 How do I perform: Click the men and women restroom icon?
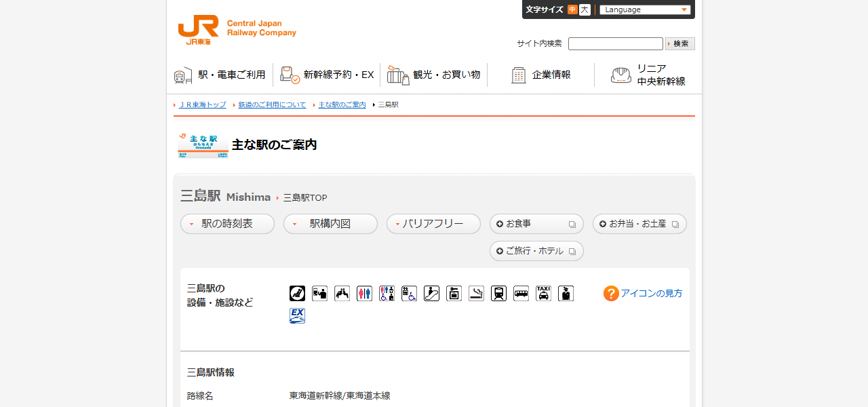pos(364,293)
